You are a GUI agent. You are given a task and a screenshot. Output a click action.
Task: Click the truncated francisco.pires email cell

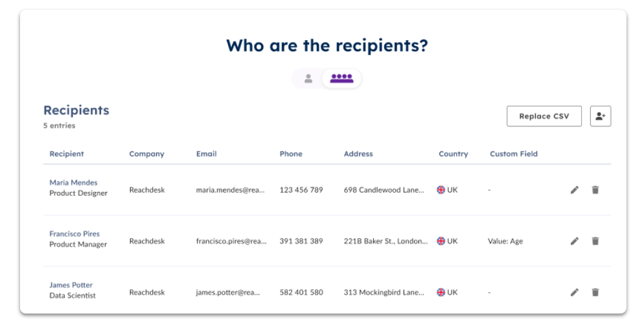coord(231,241)
